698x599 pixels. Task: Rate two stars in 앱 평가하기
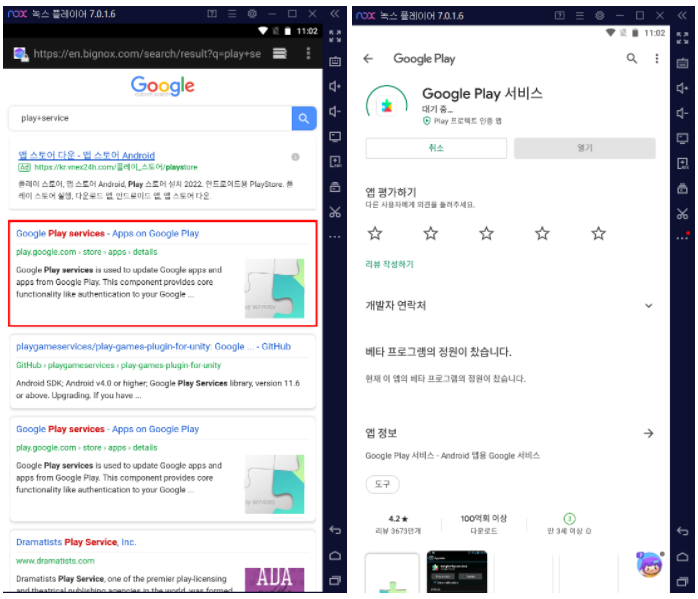(430, 233)
